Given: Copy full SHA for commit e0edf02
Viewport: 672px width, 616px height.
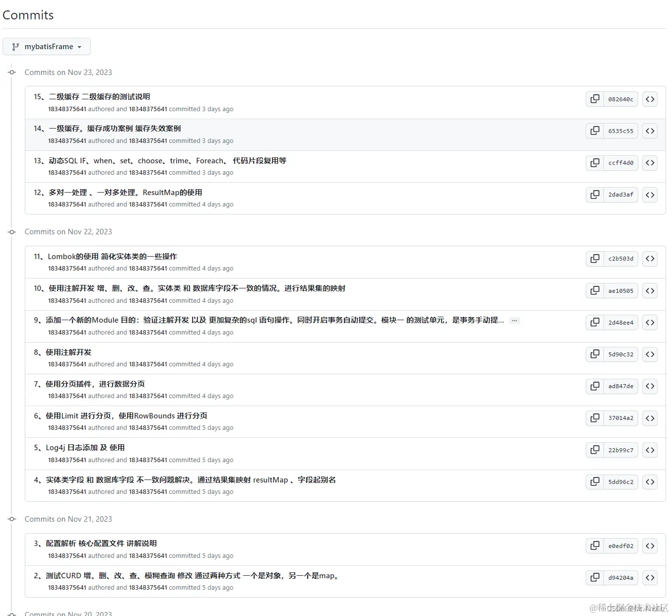Looking at the screenshot, I should pos(595,546).
